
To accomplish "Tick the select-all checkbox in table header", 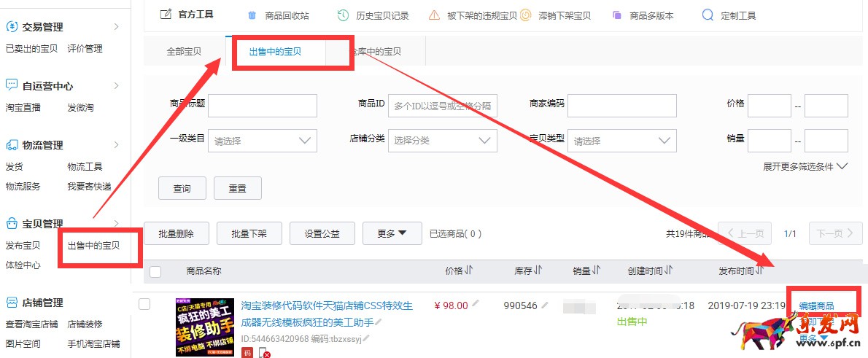I will (x=155, y=272).
